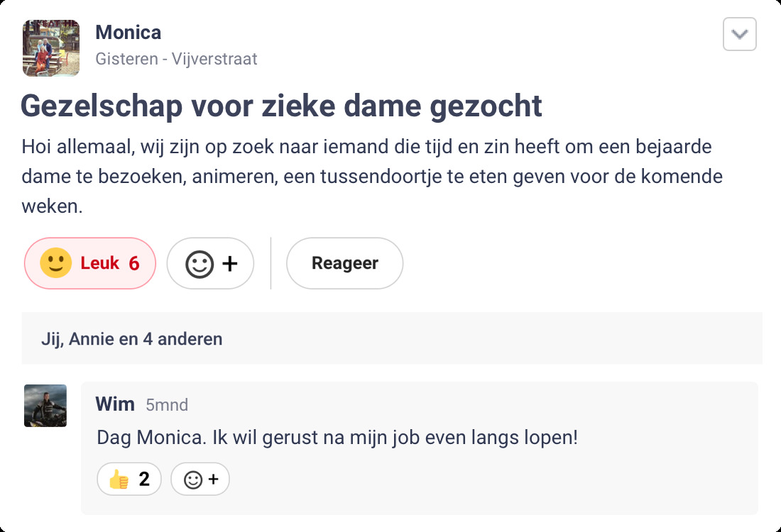Image resolution: width=781 pixels, height=532 pixels.
Task: Click the post body text starting 'Hoi allemaal'
Action: 371,177
